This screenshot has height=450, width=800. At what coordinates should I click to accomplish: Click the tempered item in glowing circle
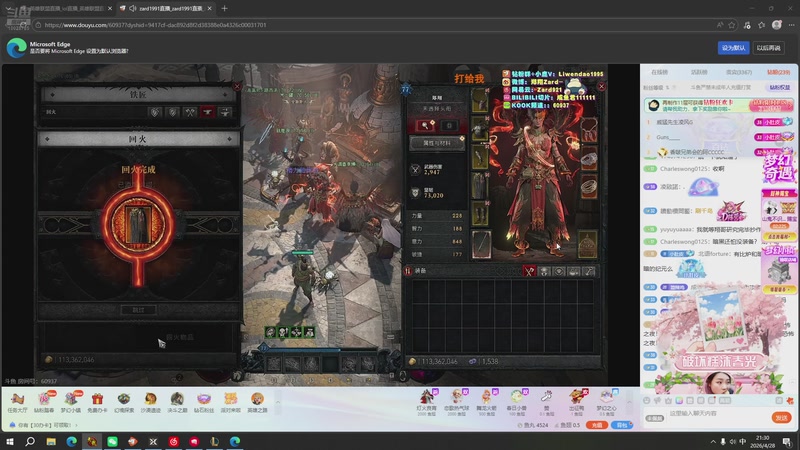pos(138,224)
